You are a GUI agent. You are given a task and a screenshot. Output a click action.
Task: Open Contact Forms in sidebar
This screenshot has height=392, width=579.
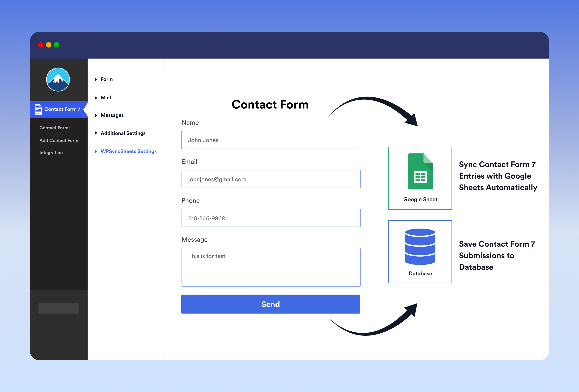(x=55, y=128)
